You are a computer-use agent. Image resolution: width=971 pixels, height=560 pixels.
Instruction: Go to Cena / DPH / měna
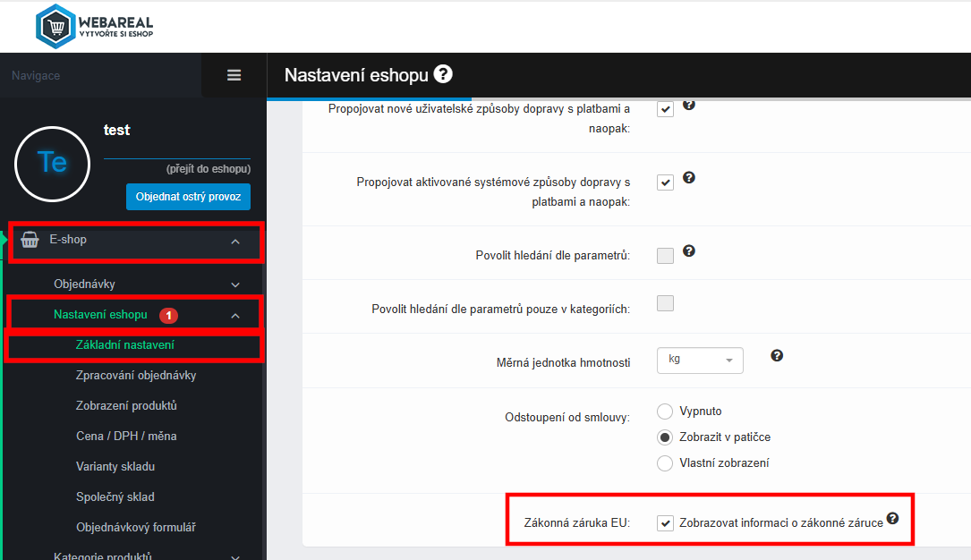click(126, 436)
